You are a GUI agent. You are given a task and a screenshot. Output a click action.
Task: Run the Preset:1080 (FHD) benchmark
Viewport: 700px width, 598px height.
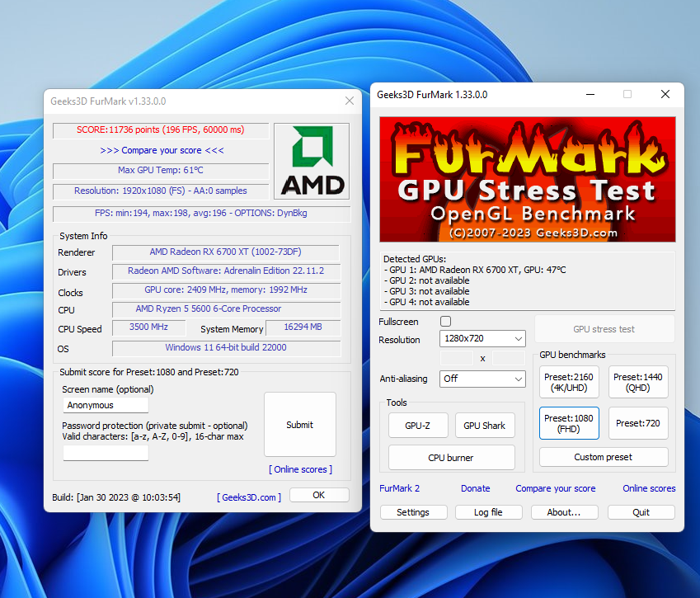point(569,423)
